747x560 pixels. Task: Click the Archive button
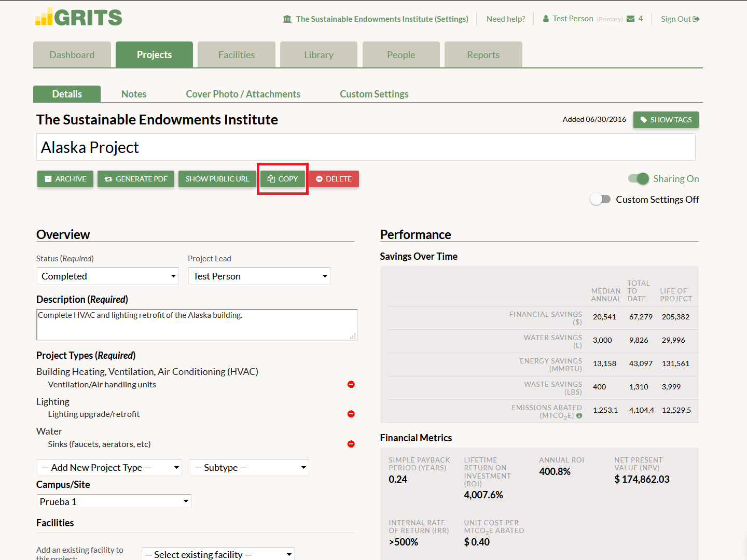click(x=65, y=179)
